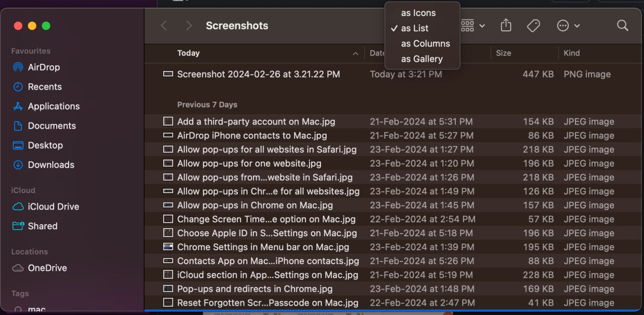Open OneDrive under Locations
Image resolution: width=644 pixels, height=315 pixels.
(46, 268)
